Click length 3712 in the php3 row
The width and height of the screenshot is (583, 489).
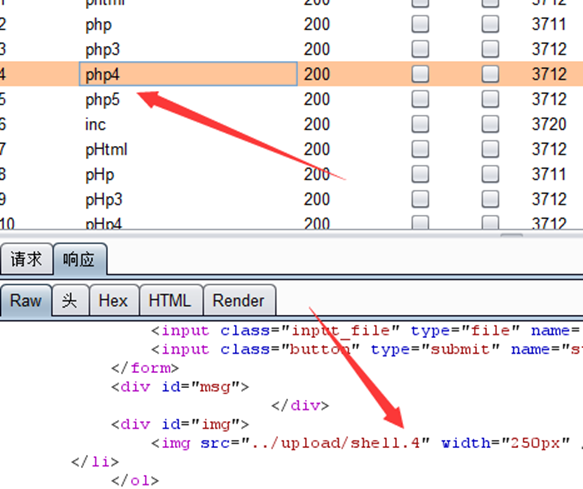coord(549,49)
